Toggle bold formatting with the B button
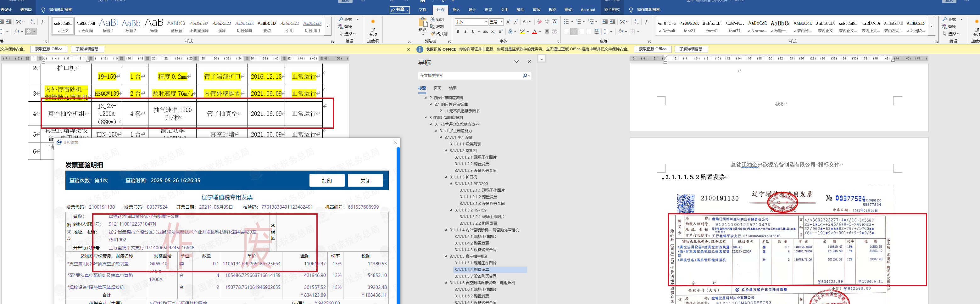980x304 pixels. [x=458, y=31]
